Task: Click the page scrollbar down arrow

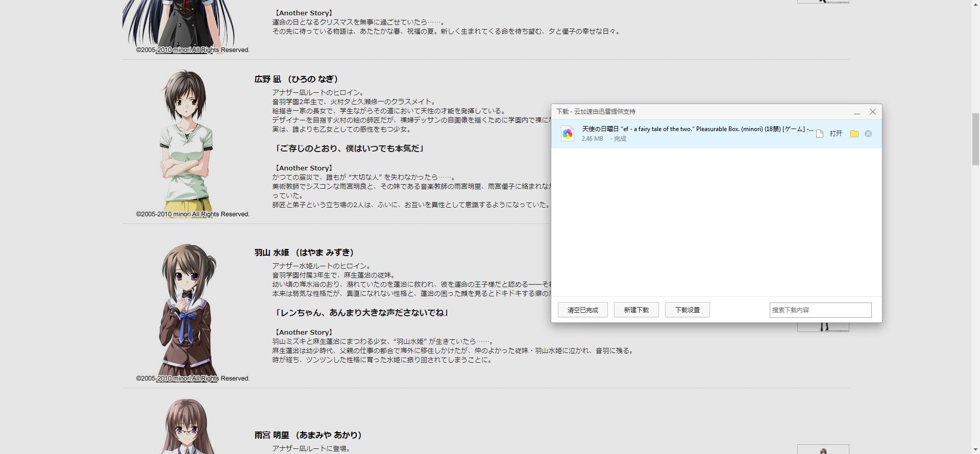Action: pos(975,449)
